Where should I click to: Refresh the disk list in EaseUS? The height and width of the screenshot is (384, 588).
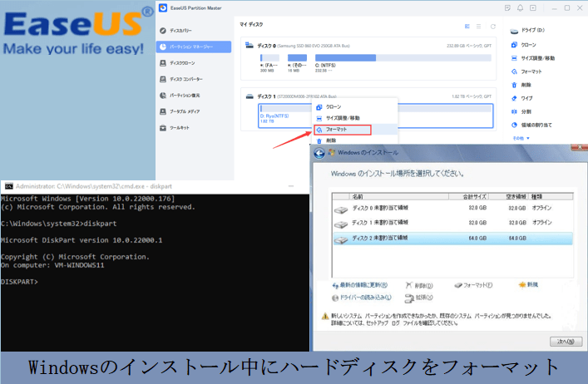[x=493, y=27]
